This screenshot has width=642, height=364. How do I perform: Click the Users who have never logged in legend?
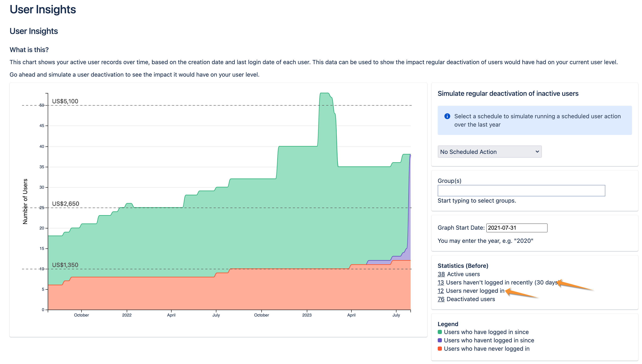tap(486, 349)
